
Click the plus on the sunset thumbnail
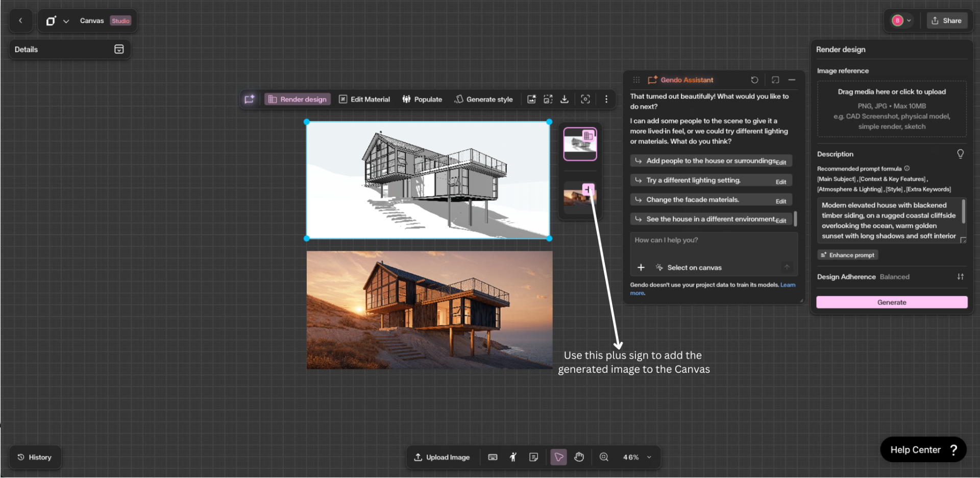(588, 189)
